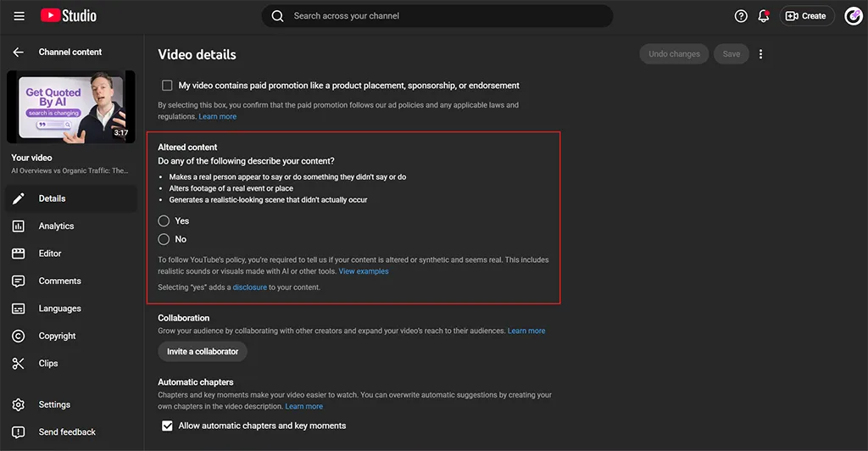
Task: Open the View examples link
Action: tap(364, 271)
